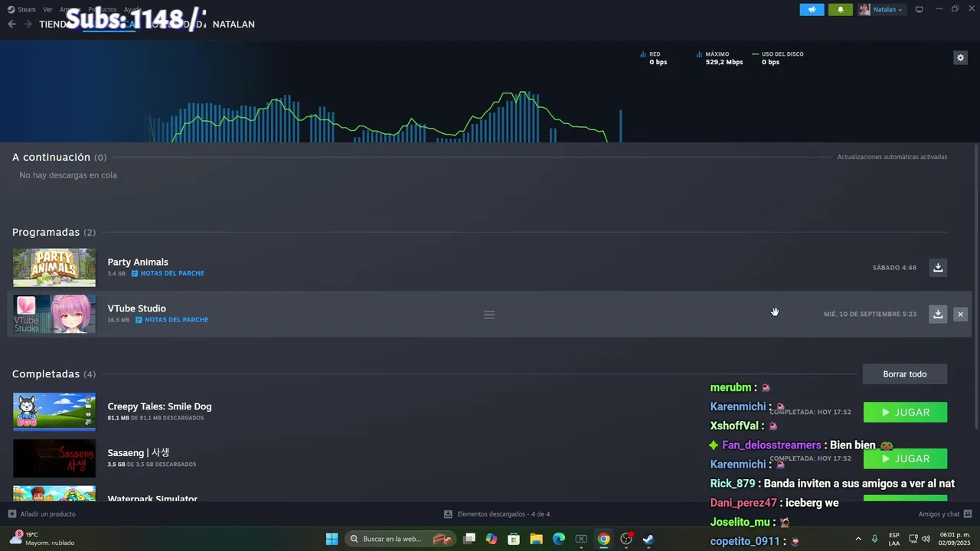The height and width of the screenshot is (551, 980).
Task: Open the weather widget on taskbar
Action: (42, 539)
